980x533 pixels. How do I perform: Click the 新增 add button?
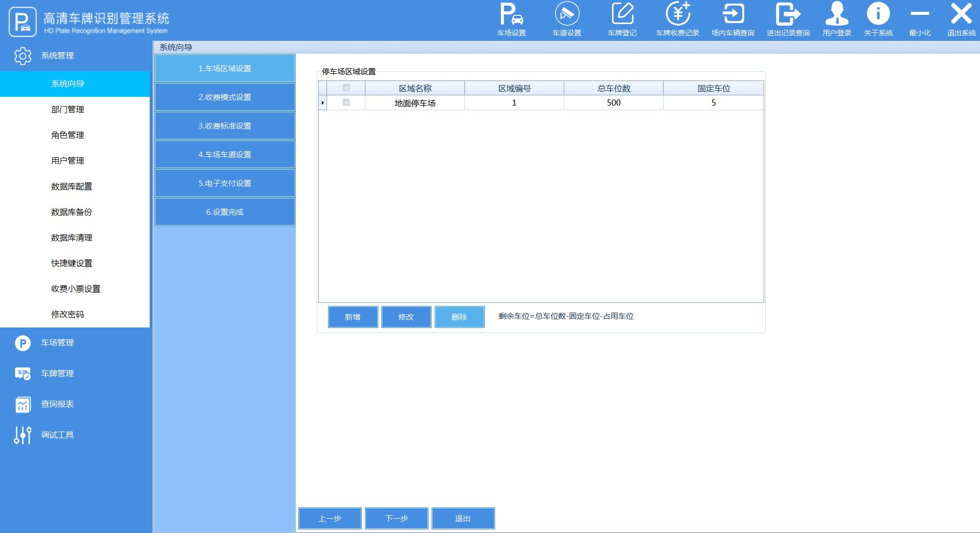[353, 317]
